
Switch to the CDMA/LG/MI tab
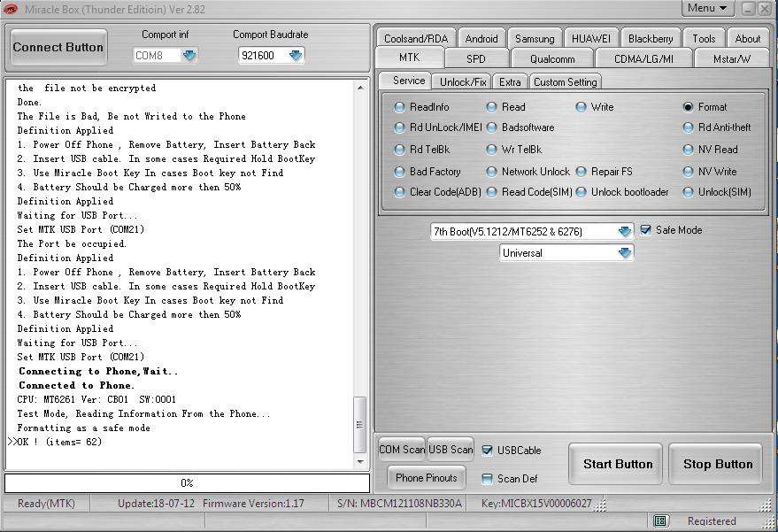click(643, 58)
